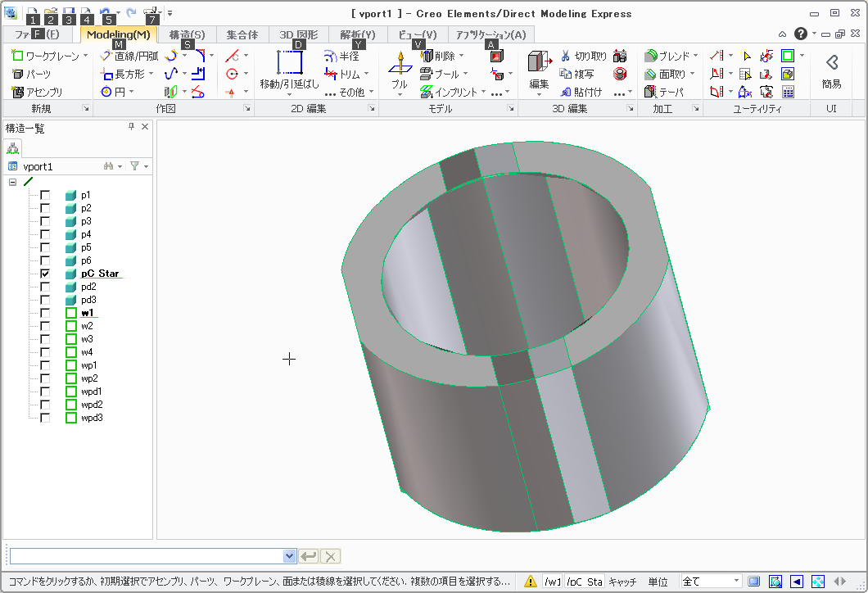Viewport: 868px width, 593px height.
Task: Collapse the root node of the structure tree
Action: point(12,182)
